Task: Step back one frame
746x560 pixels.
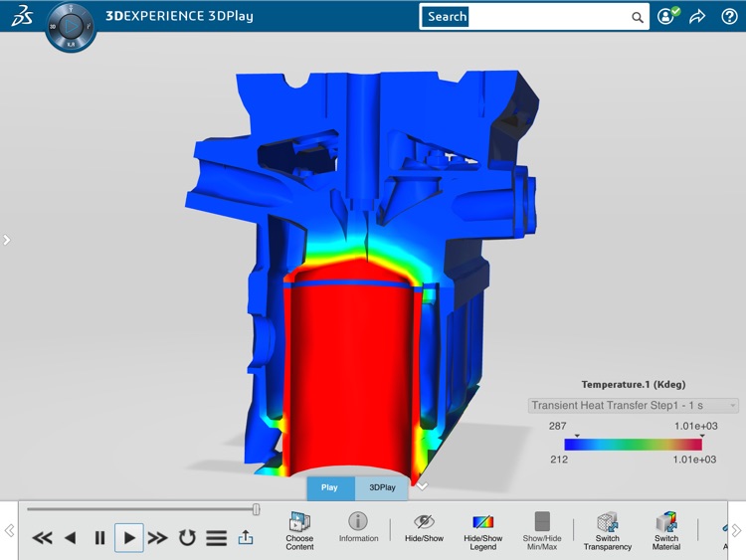Action: coord(71,538)
